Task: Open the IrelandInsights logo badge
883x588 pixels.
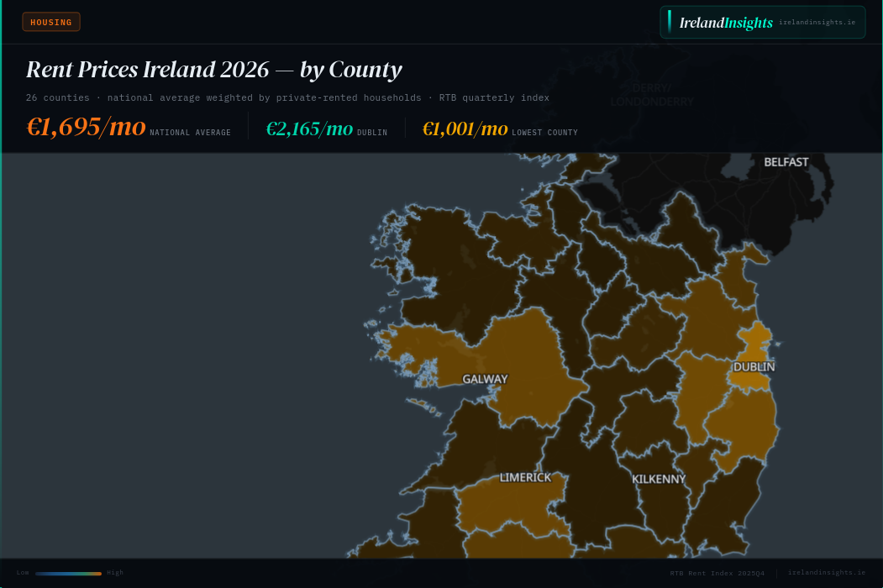Action: [x=763, y=23]
